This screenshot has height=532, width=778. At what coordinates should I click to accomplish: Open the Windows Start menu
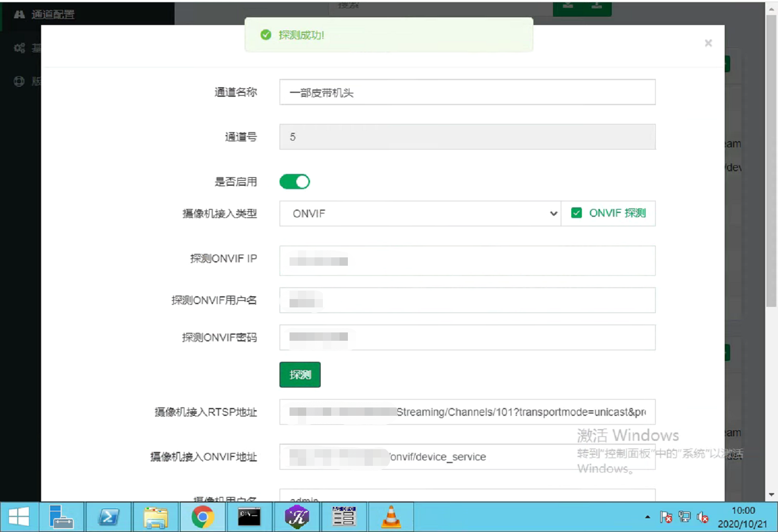[19, 517]
